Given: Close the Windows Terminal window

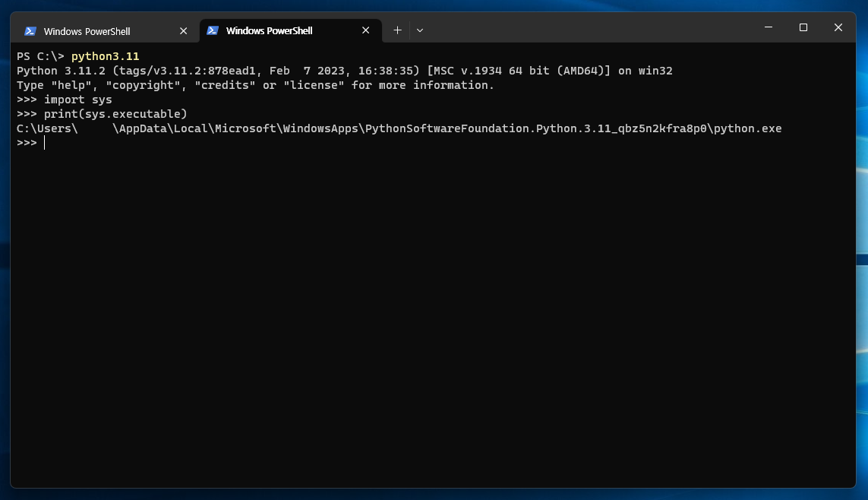Looking at the screenshot, I should pyautogui.click(x=838, y=27).
